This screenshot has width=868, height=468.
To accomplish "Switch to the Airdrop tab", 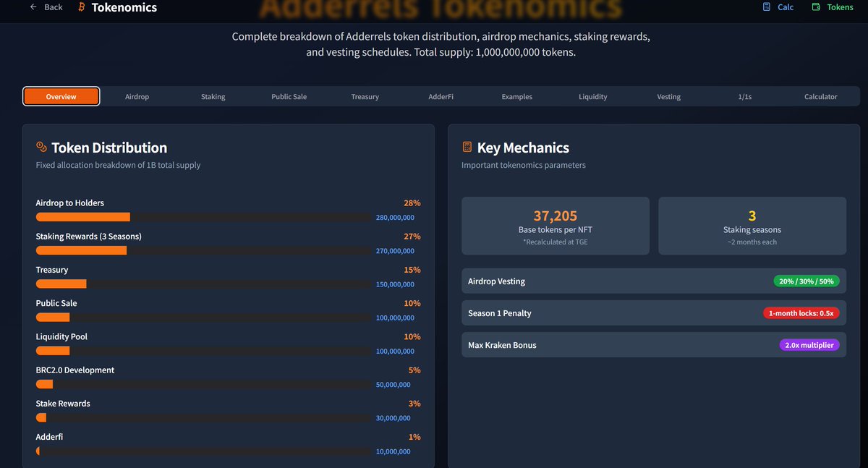I will (x=137, y=96).
